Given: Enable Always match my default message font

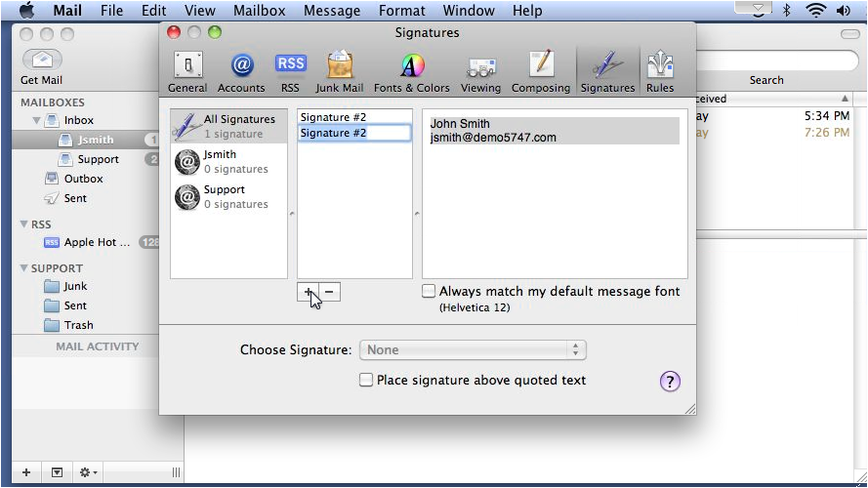Looking at the screenshot, I should pos(429,291).
